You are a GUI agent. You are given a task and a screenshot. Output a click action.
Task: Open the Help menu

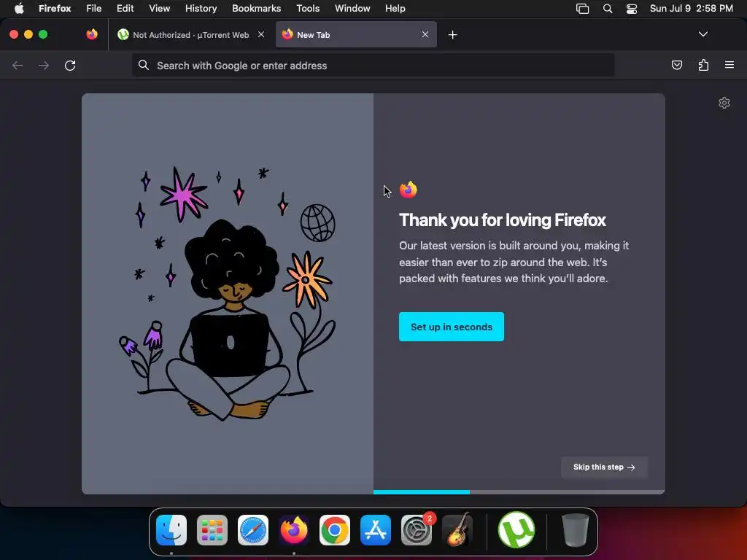click(395, 8)
